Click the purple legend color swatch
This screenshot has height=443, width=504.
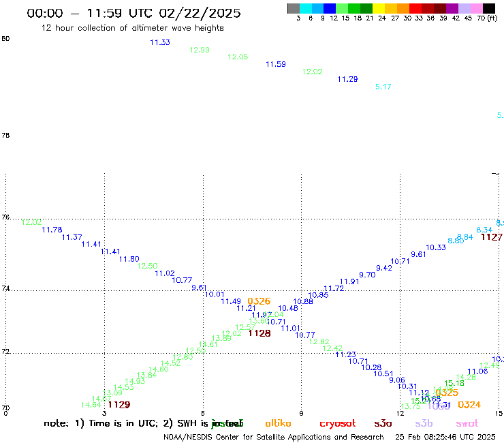(452, 8)
